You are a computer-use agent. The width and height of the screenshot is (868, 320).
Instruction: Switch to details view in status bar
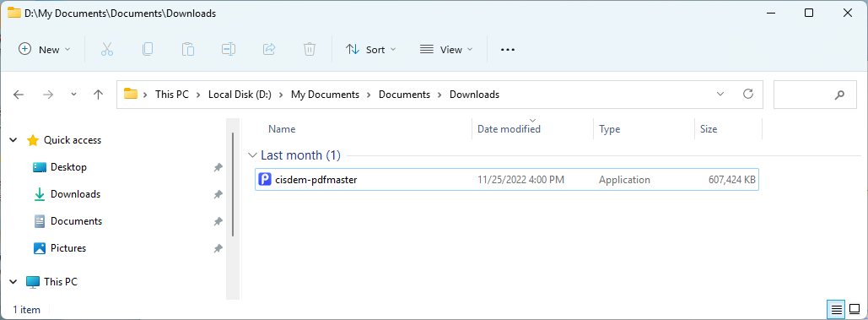tap(837, 309)
